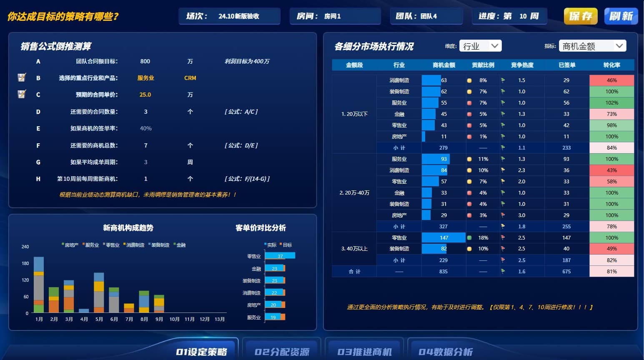Click the 102% conversion rate cell
The image size is (644, 360).
611,102
